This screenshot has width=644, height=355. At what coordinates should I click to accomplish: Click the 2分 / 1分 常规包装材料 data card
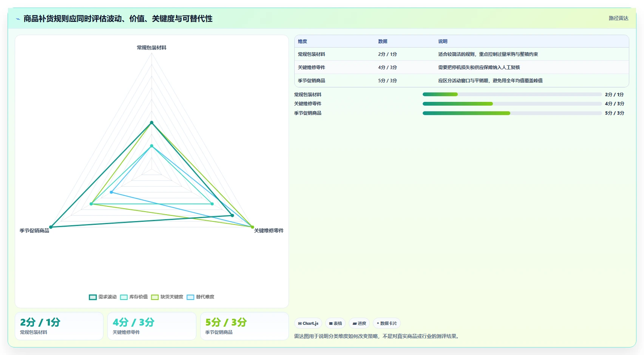pos(59,326)
